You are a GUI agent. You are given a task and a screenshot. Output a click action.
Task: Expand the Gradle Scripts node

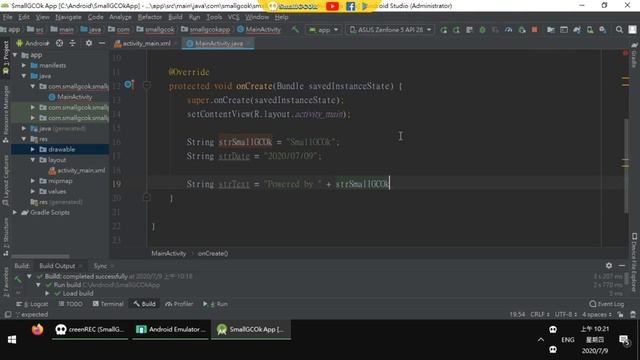15,212
